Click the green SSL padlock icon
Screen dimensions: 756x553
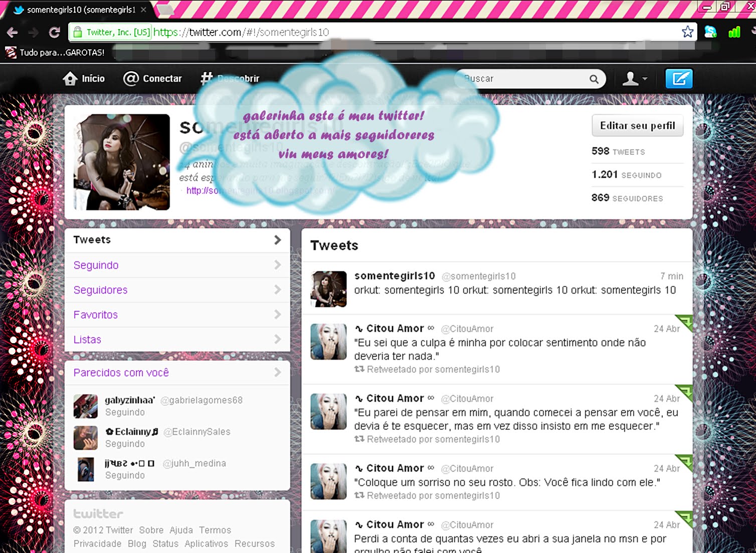pos(77,33)
